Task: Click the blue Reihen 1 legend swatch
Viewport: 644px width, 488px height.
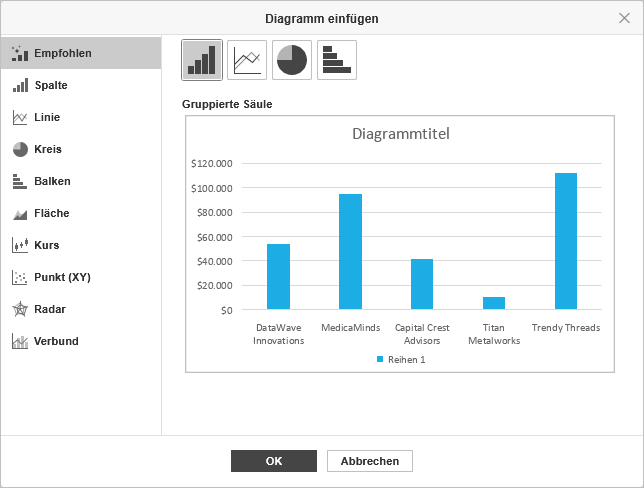Action: click(x=380, y=359)
